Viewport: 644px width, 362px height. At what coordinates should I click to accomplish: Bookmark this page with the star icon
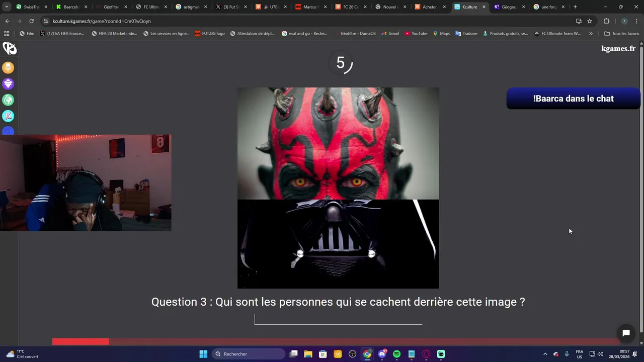point(590,21)
